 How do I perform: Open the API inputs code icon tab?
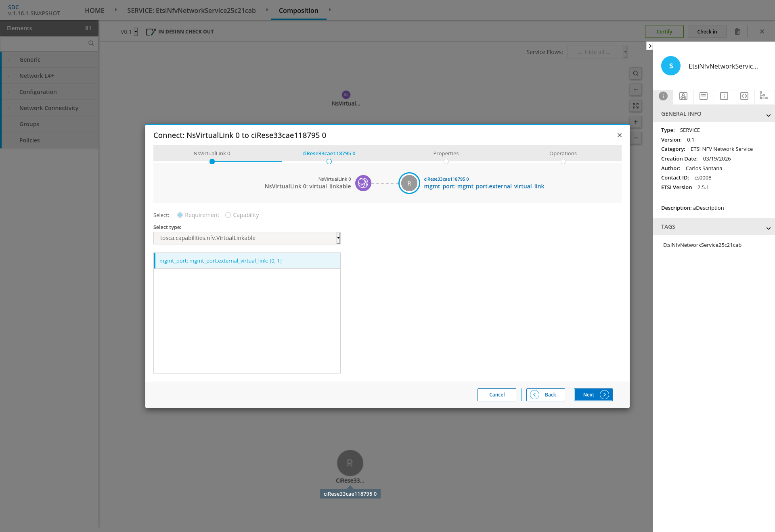744,96
